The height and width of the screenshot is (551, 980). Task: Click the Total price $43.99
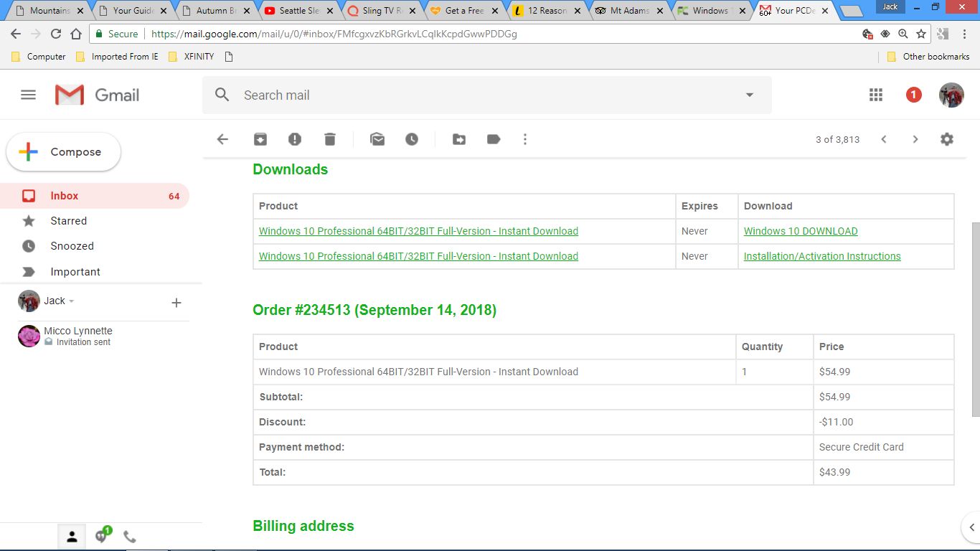pyautogui.click(x=835, y=472)
